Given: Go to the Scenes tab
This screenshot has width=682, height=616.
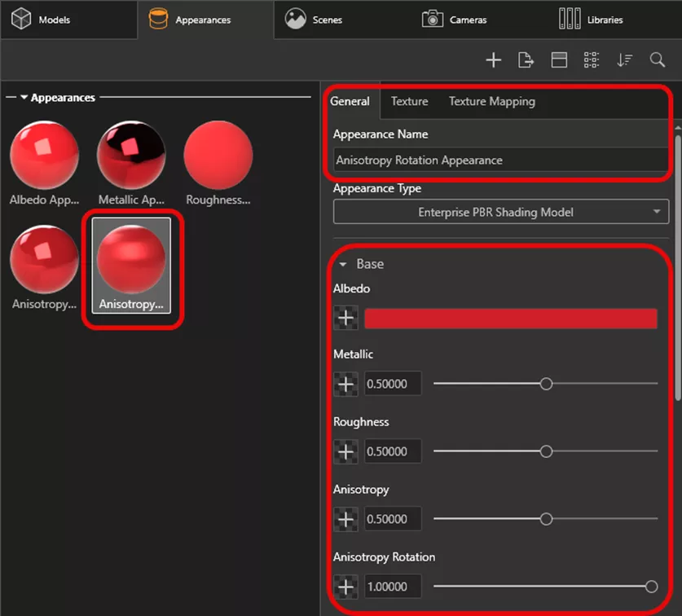Looking at the screenshot, I should coord(315,20).
